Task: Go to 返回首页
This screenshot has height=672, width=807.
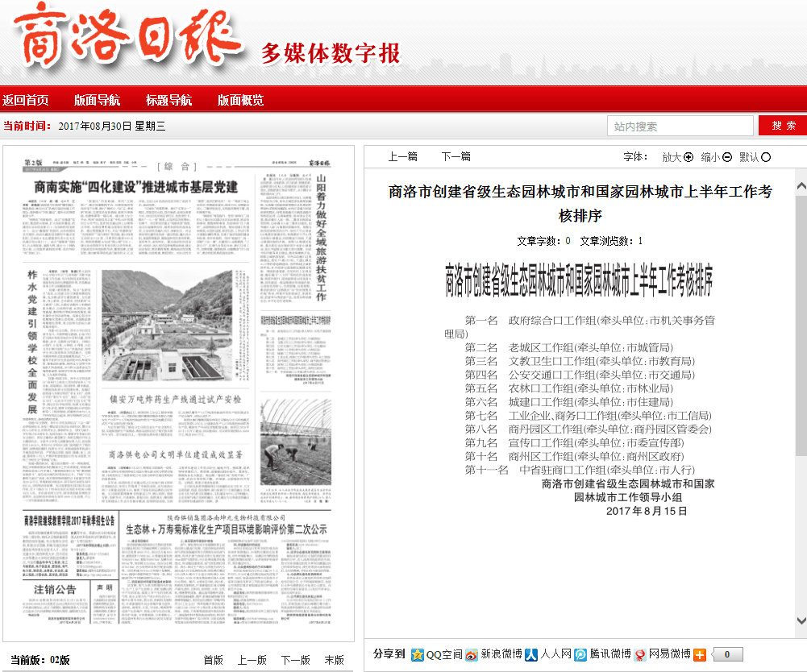Action: 26,100
